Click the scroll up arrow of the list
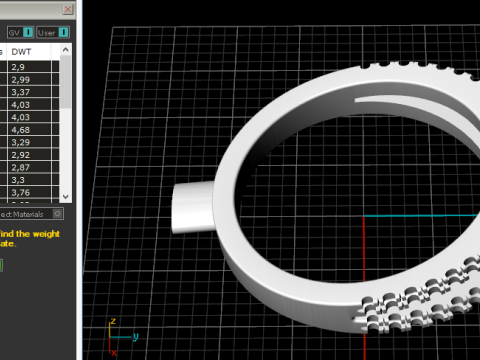Viewport: 480px width, 360px height. click(x=66, y=50)
